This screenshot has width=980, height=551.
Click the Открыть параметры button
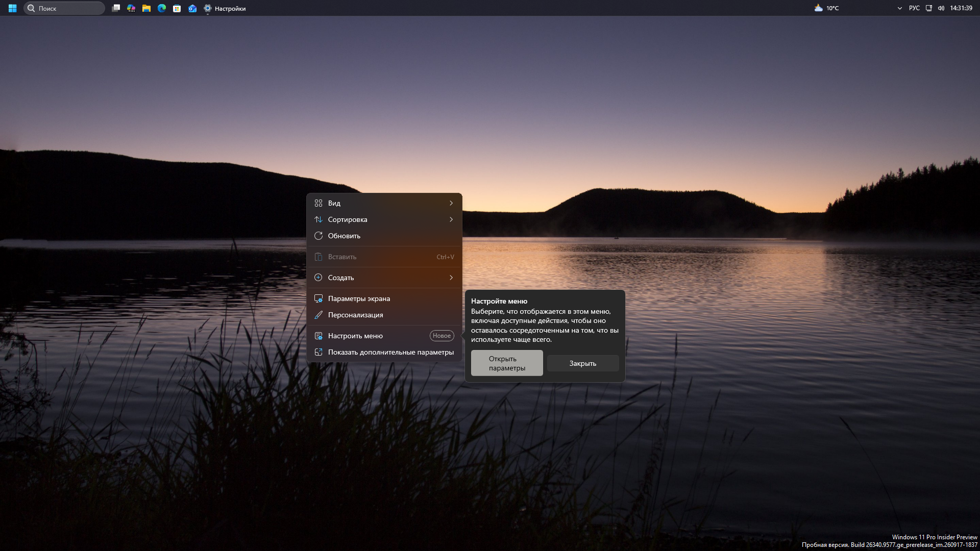coord(507,363)
